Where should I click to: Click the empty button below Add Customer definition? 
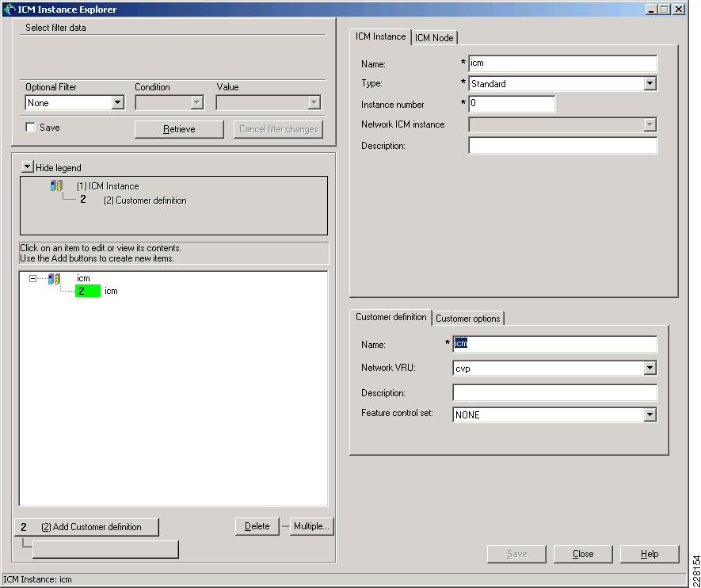pos(105,549)
